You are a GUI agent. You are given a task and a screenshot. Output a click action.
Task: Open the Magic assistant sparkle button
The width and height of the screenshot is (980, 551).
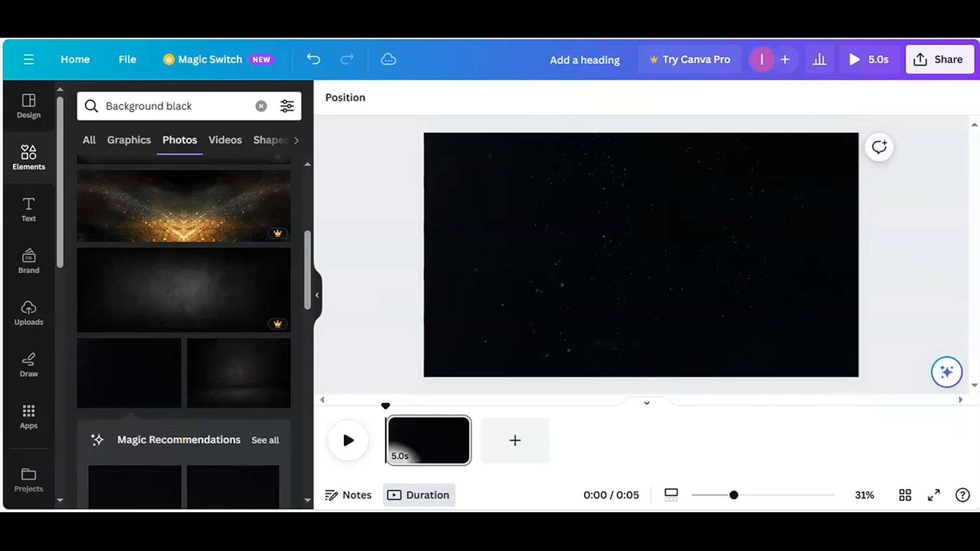[x=946, y=372]
